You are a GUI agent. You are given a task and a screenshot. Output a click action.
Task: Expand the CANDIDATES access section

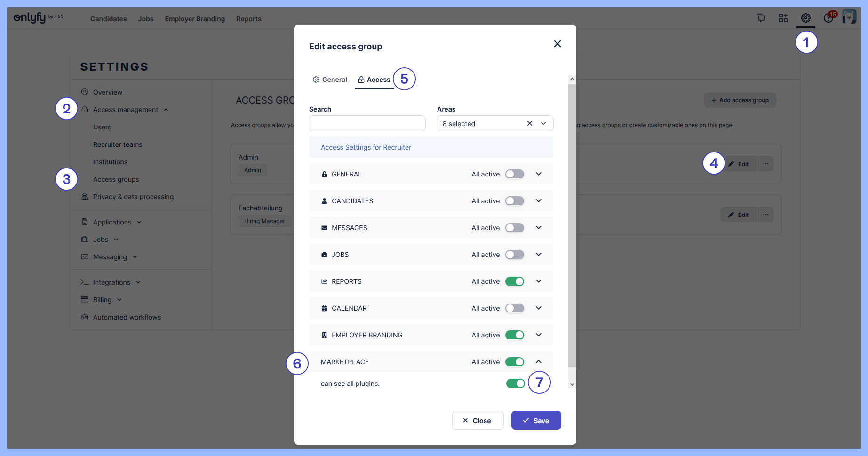point(538,201)
